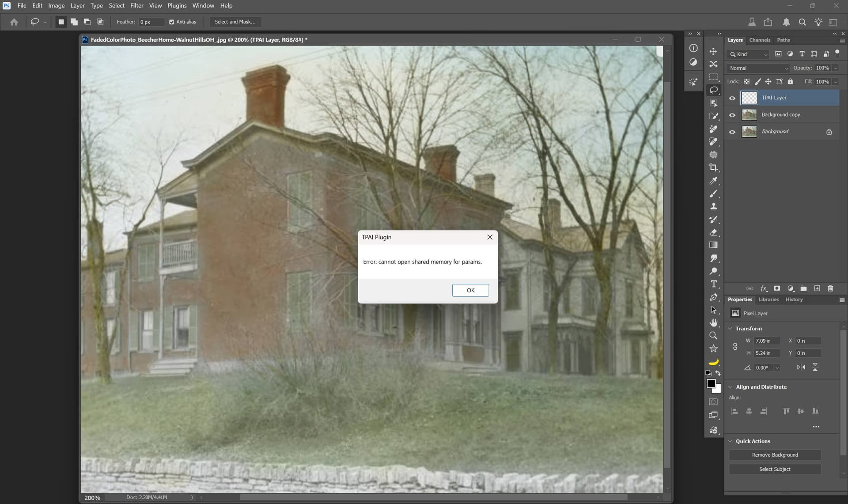Viewport: 848px width, 504px height.
Task: Select the Type tool in toolbar
Action: click(x=713, y=284)
